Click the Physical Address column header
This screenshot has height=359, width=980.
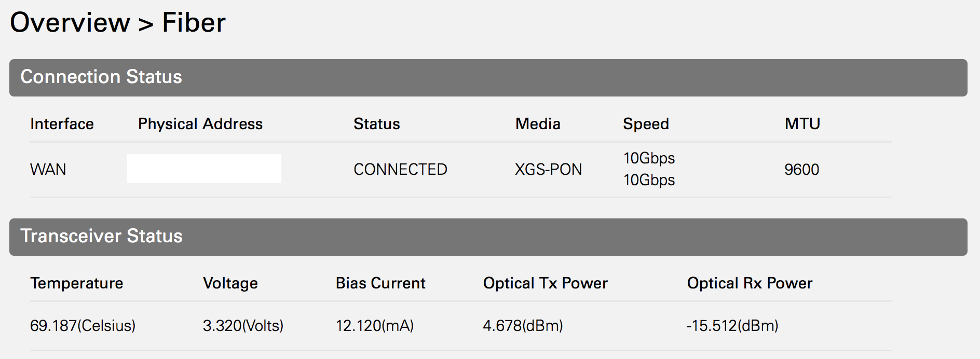point(200,124)
